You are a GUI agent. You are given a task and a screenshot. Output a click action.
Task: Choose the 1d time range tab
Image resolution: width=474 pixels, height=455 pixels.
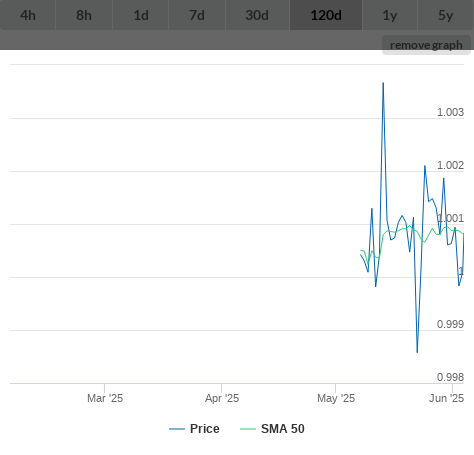[141, 15]
